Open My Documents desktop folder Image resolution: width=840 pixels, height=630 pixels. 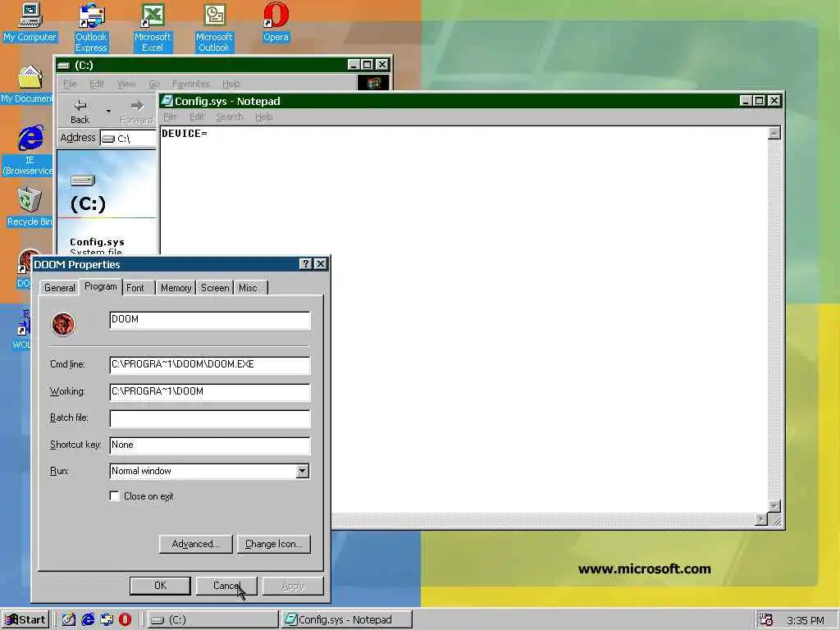tap(27, 84)
